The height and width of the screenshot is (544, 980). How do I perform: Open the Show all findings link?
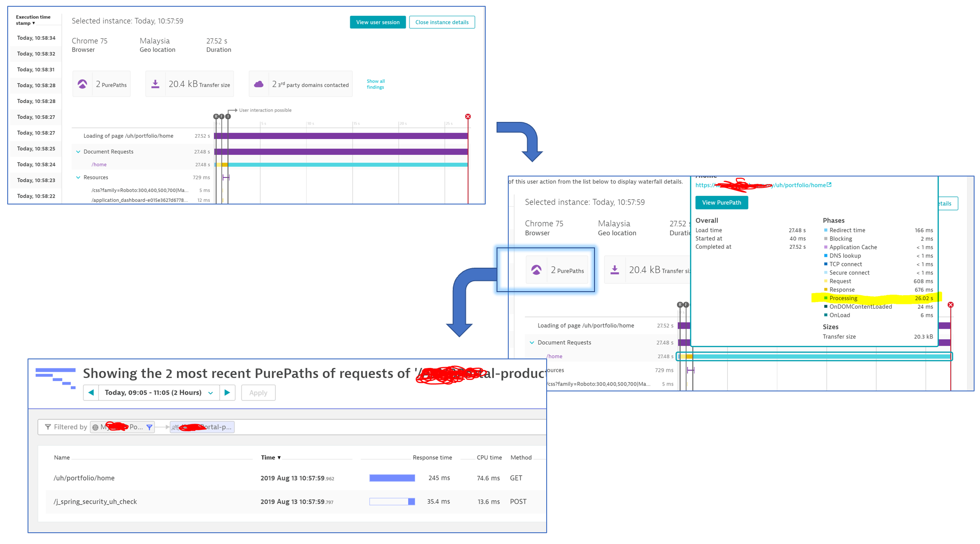pos(376,84)
